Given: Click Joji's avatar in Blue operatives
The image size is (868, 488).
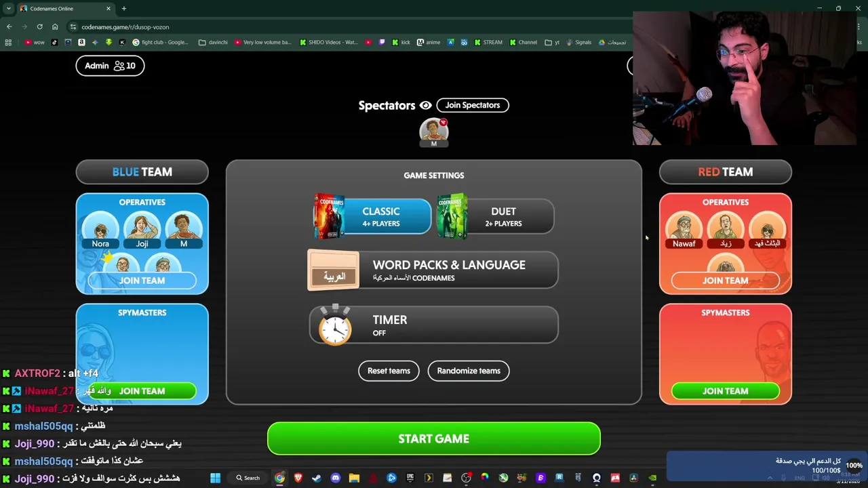Looking at the screenshot, I should coord(142,230).
